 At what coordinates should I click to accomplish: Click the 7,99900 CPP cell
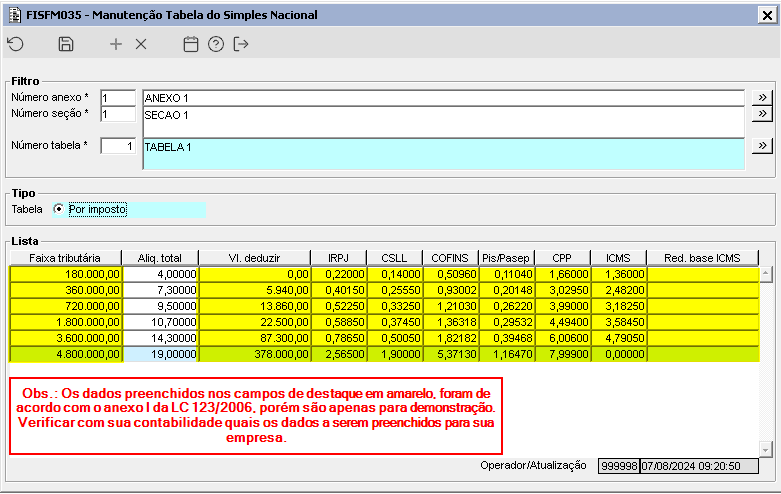click(563, 354)
